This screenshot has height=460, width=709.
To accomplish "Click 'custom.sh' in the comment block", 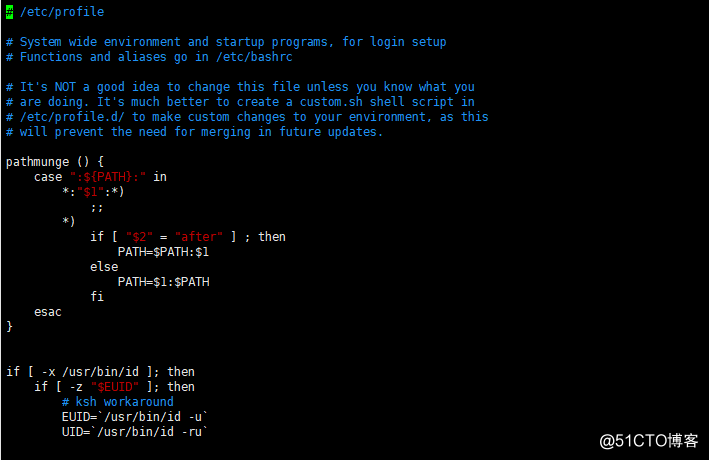I will [331, 102].
